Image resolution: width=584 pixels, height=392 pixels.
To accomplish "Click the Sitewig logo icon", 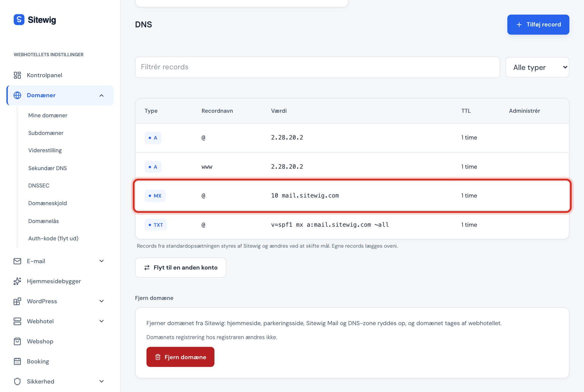I will coord(19,20).
